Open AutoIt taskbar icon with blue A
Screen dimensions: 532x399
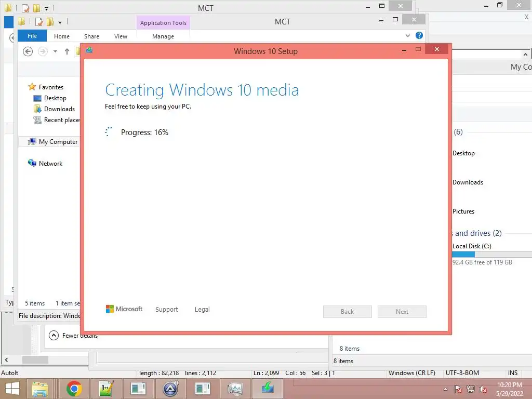click(170, 389)
